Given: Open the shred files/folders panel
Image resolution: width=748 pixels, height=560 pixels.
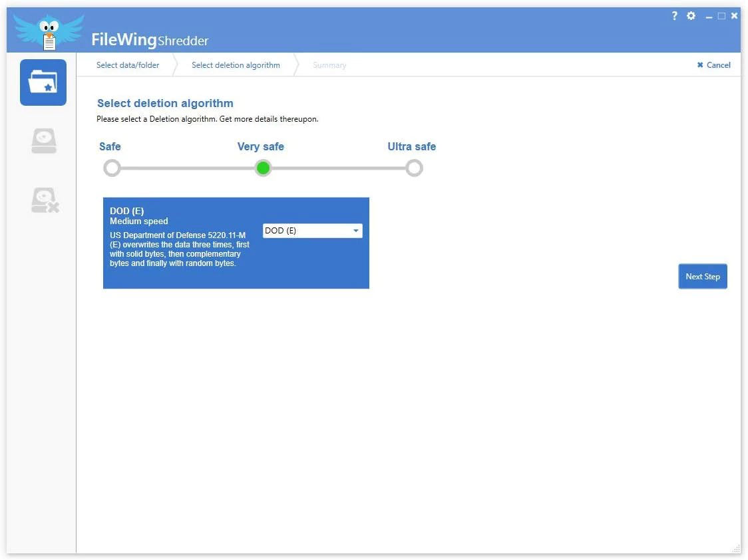Looking at the screenshot, I should point(43,82).
